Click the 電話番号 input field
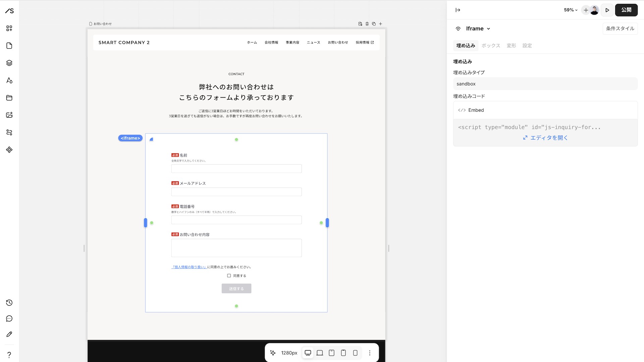This screenshot has height=362, width=644. [236, 220]
